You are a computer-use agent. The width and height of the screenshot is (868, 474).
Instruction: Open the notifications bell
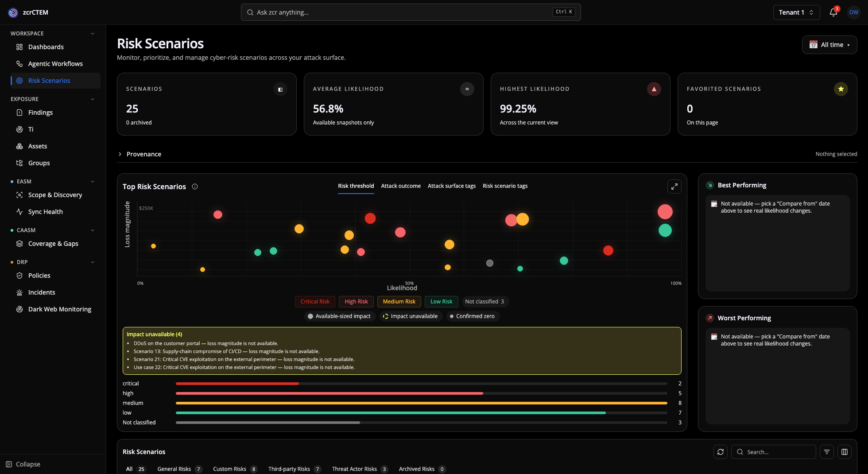[x=833, y=12]
